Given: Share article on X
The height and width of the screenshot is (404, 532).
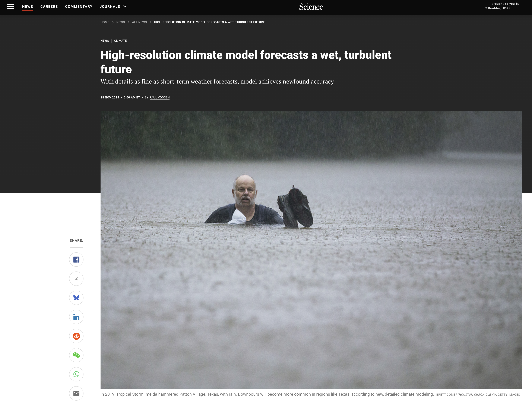Looking at the screenshot, I should coord(76,279).
